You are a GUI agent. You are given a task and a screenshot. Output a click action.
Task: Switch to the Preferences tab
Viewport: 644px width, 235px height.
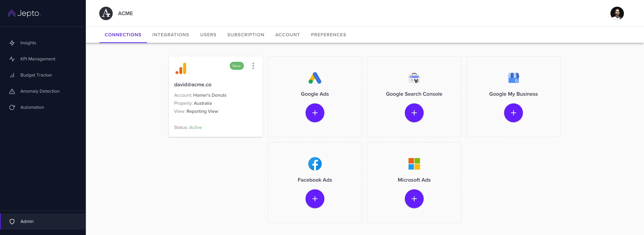click(x=329, y=35)
